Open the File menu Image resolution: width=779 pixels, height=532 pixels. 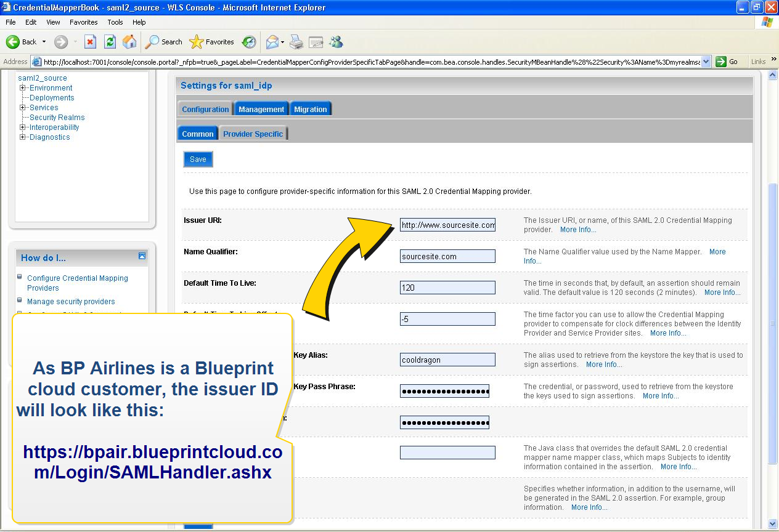10,22
